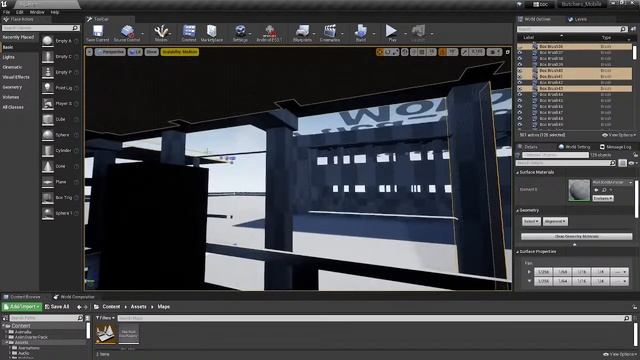This screenshot has width=640, height=360.
Task: Open the File menu
Action: tap(7, 12)
